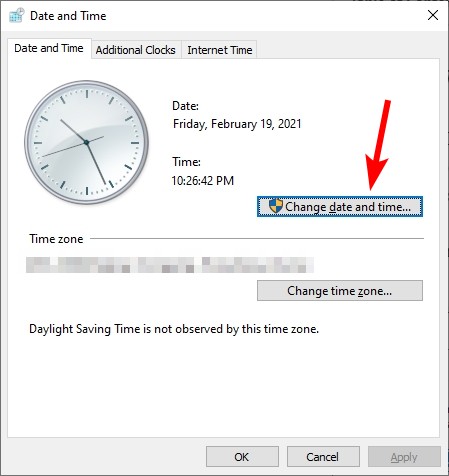Switch to the Additional Clocks tab
The image size is (449, 476).
coord(136,50)
